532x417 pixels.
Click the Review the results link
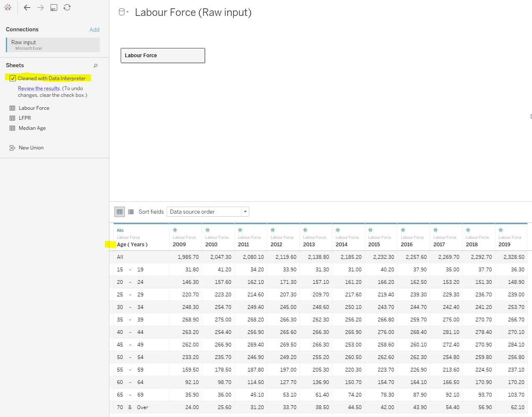(38, 88)
